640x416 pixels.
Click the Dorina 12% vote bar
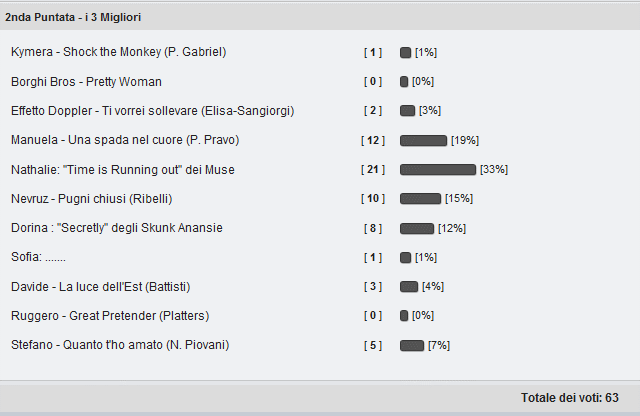coord(417,228)
